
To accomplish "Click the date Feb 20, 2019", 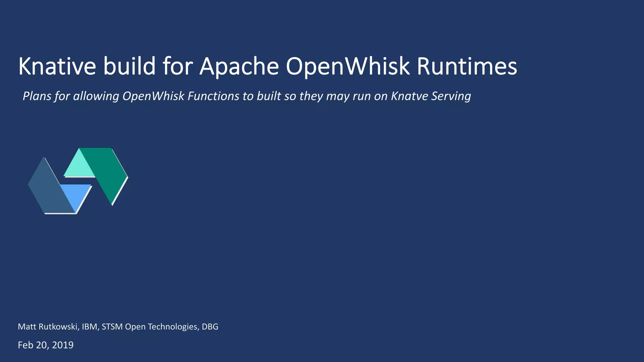I will pyautogui.click(x=46, y=345).
